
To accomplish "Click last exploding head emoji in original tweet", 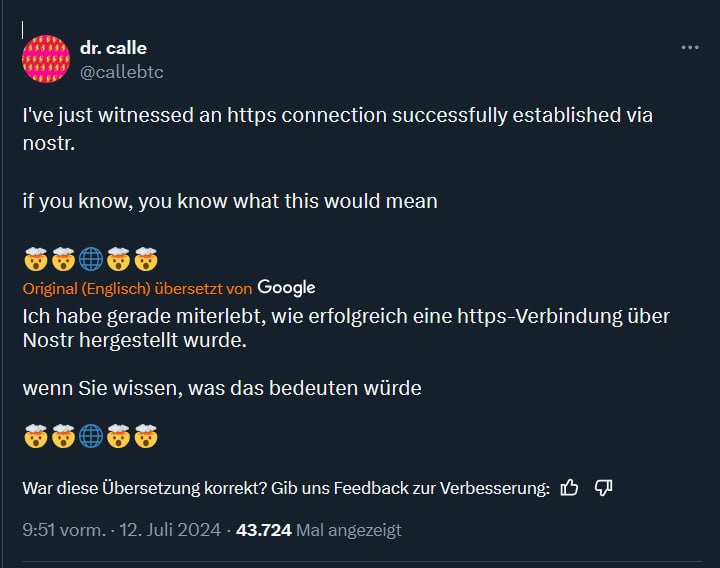I will point(146,259).
